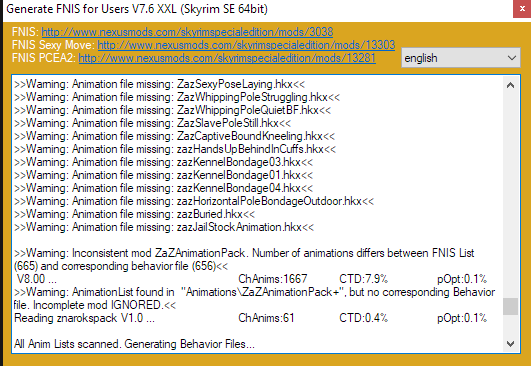Click the zazJailStockAnimation.hkx warning line
Screen dimensions: 532x368
click(164, 227)
